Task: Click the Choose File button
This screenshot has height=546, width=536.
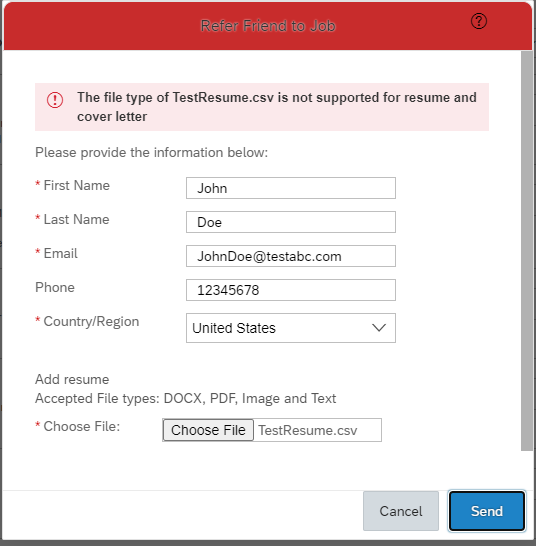Action: click(x=208, y=430)
